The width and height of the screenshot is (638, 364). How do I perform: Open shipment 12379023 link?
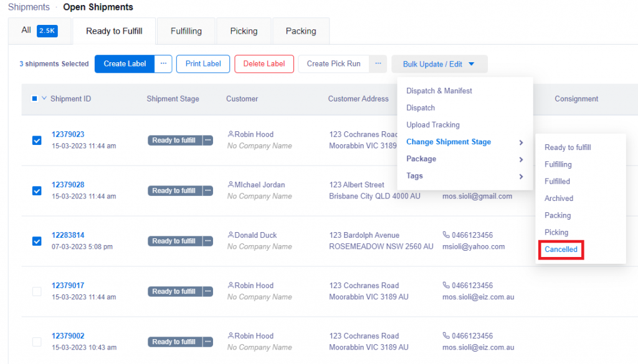(x=68, y=134)
